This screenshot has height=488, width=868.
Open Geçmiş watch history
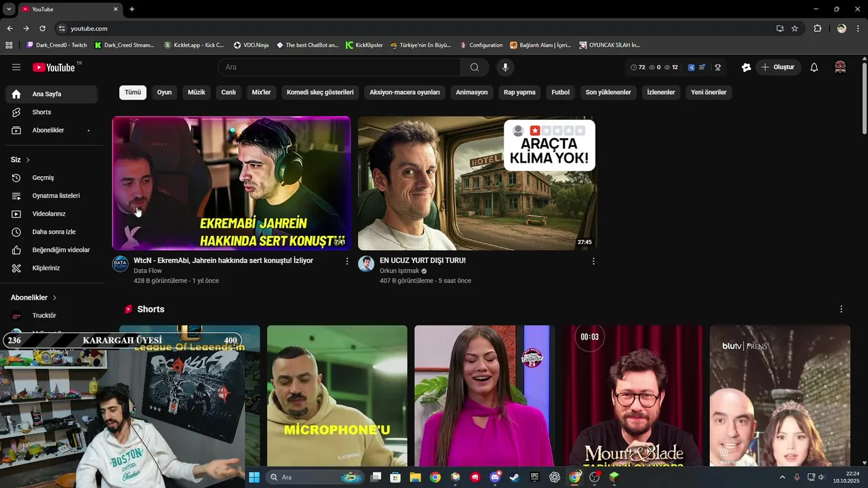pos(52,178)
